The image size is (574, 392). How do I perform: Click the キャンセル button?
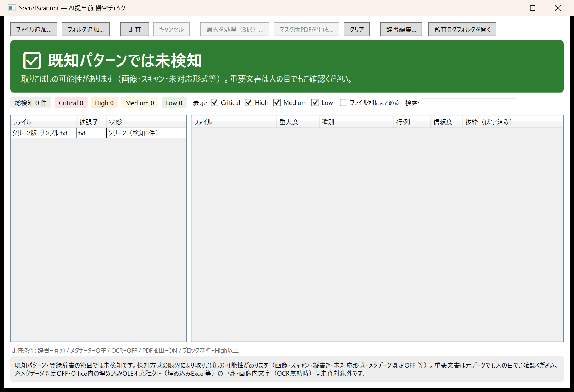[171, 29]
